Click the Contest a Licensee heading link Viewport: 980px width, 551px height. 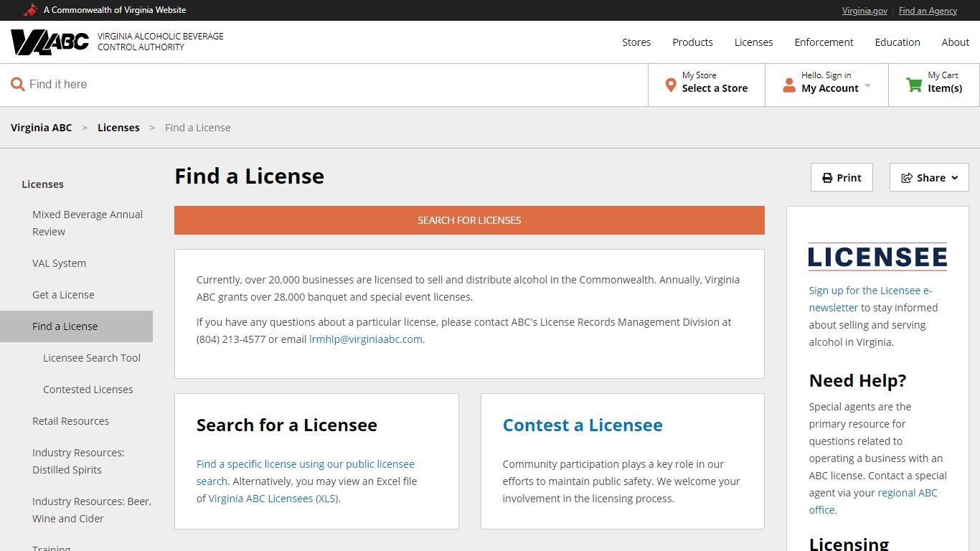[583, 425]
